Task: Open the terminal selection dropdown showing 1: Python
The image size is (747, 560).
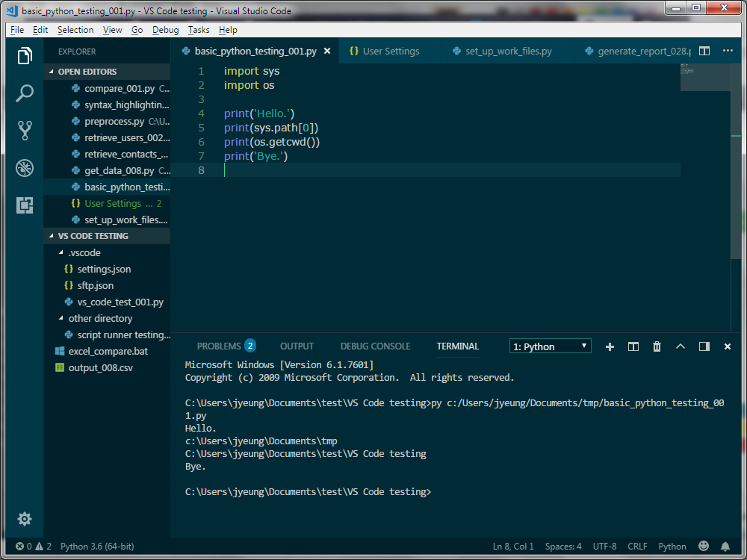Action: pyautogui.click(x=550, y=346)
